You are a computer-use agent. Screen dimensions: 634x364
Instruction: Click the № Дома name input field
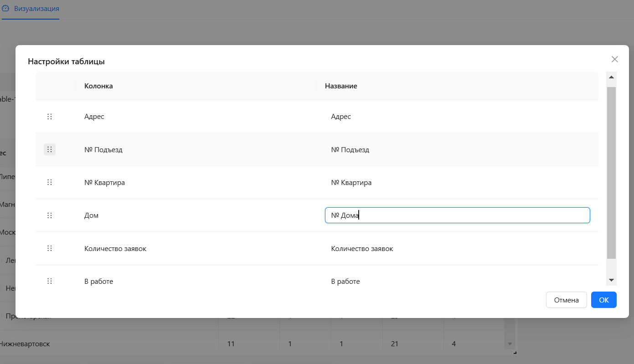point(457,215)
